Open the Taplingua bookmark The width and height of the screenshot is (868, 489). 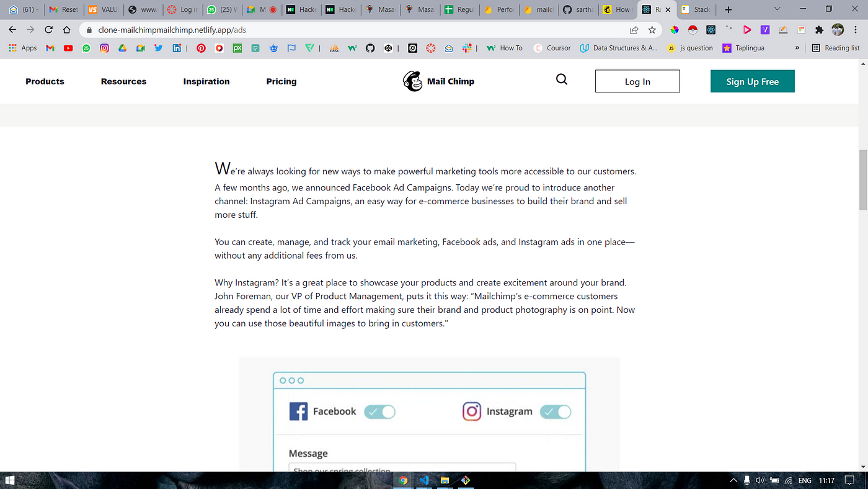[743, 48]
